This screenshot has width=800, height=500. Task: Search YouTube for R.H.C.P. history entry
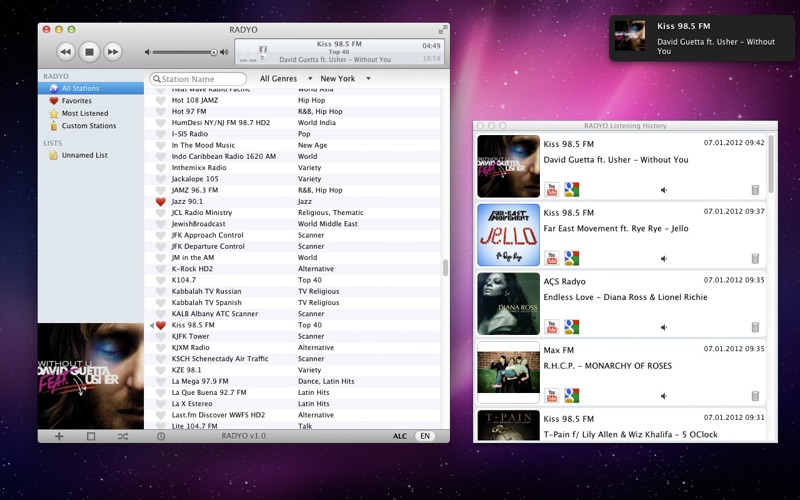pyautogui.click(x=552, y=395)
